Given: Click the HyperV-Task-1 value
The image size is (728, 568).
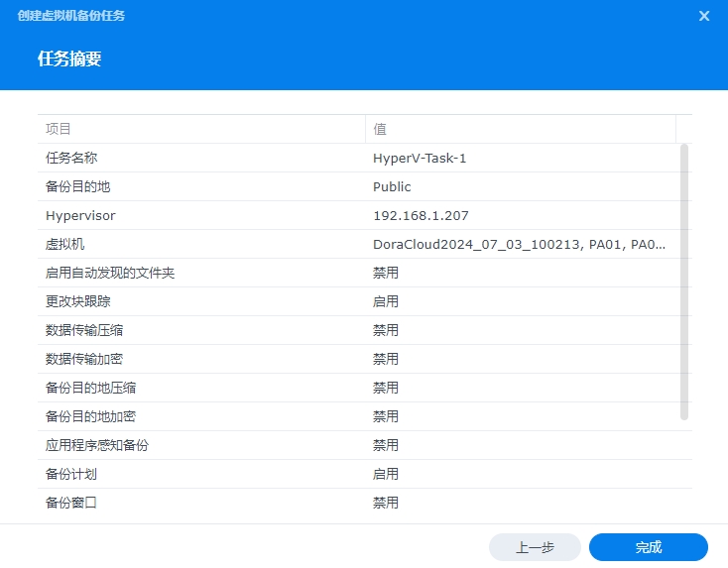Looking at the screenshot, I should coord(420,159).
